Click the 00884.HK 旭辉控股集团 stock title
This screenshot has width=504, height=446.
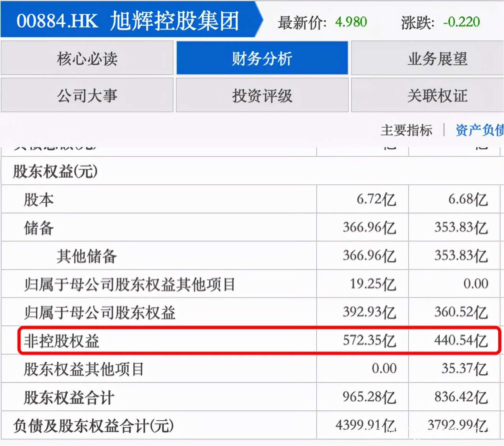tap(128, 20)
